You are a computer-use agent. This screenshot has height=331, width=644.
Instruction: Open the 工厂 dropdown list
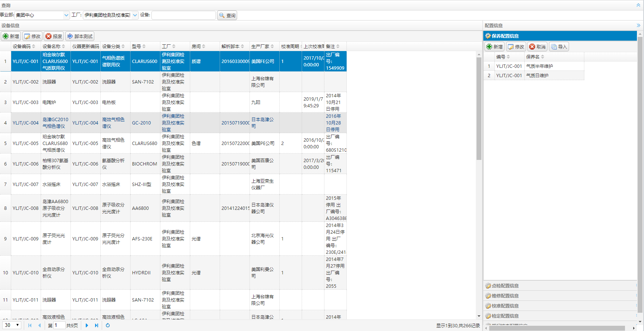point(135,15)
